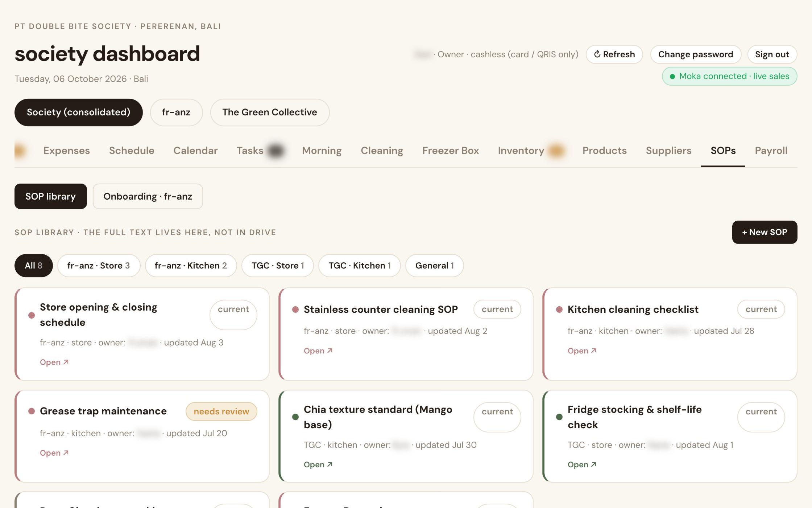Click needs review badge on Grease trap
812x508 pixels.
(x=221, y=411)
